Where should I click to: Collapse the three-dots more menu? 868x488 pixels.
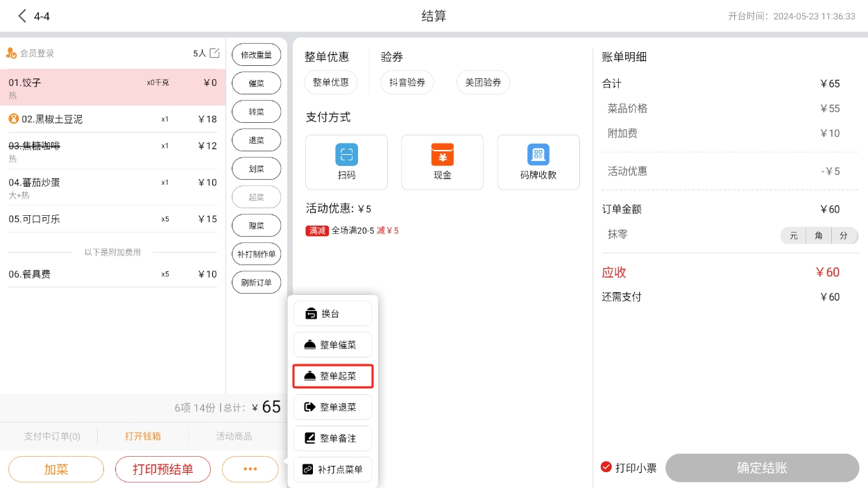250,469
